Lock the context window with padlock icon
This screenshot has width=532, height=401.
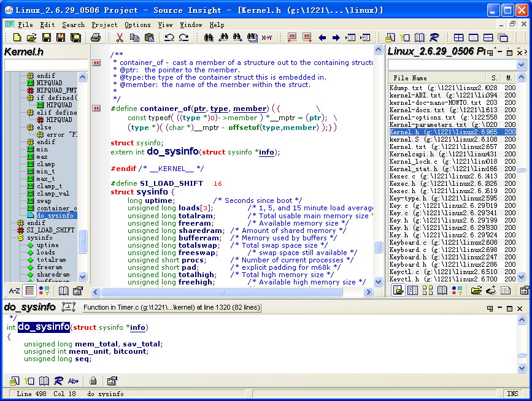pyautogui.click(x=93, y=381)
